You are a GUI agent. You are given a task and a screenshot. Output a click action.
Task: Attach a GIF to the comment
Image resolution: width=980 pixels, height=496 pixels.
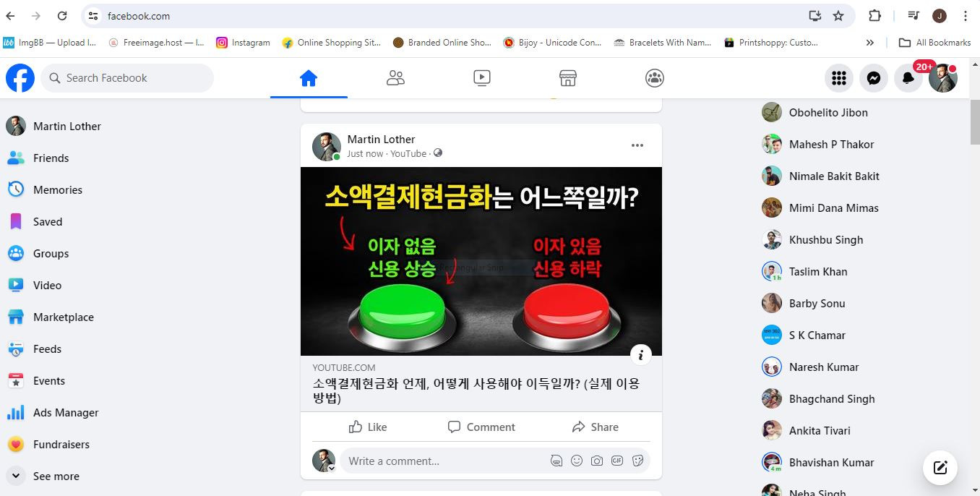617,461
